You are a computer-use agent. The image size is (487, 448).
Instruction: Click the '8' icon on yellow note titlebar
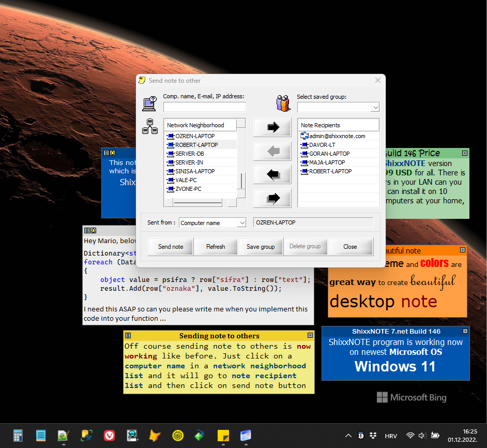[x=127, y=336]
